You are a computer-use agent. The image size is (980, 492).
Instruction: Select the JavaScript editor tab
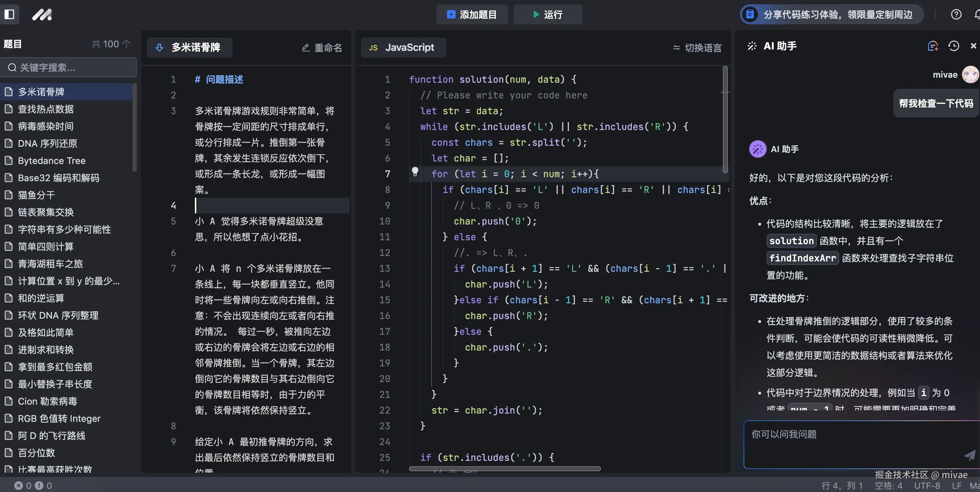(403, 48)
